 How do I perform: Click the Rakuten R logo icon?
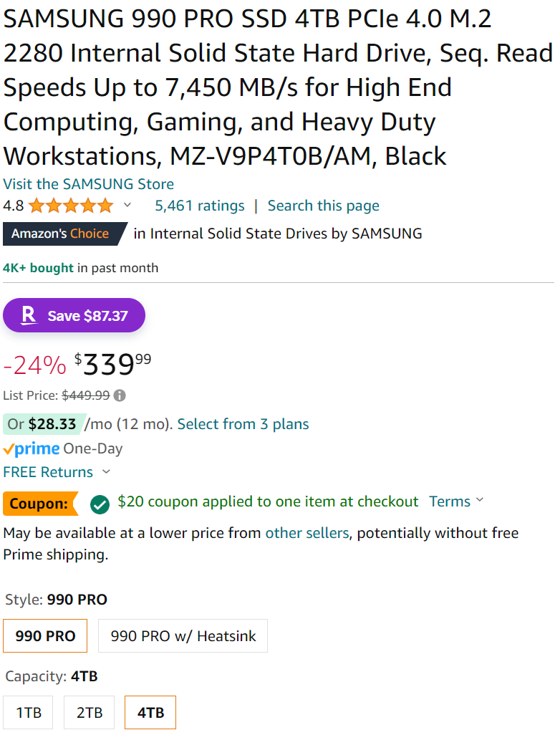click(x=29, y=315)
